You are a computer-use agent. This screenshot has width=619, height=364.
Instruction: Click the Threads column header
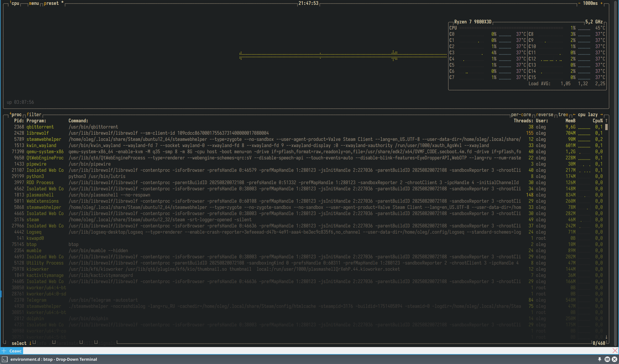(x=523, y=121)
